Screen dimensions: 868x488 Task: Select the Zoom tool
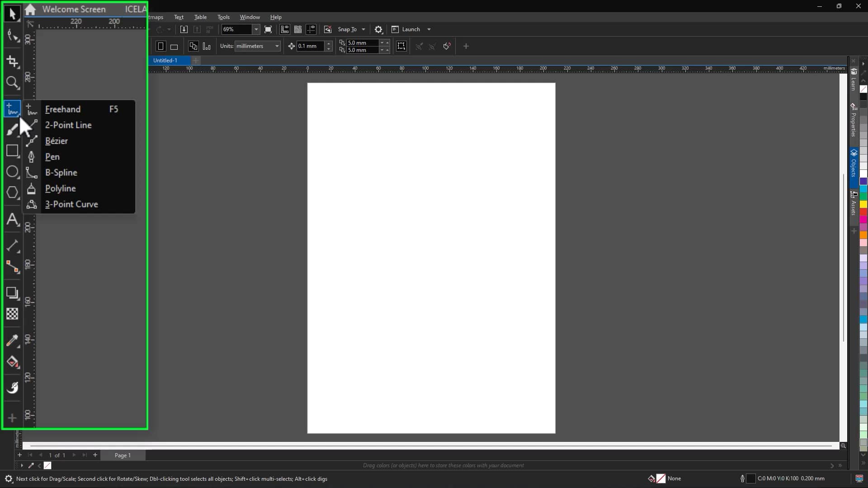[x=12, y=83]
